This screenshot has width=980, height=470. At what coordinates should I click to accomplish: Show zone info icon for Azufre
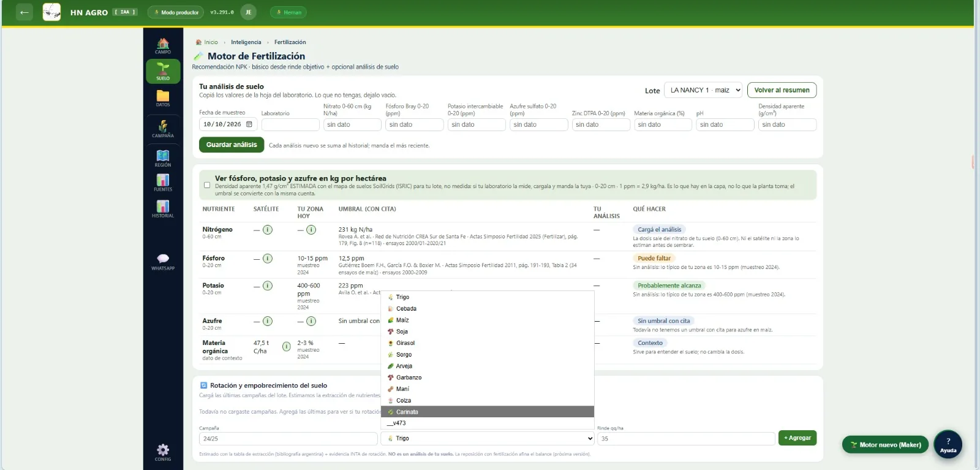click(311, 321)
